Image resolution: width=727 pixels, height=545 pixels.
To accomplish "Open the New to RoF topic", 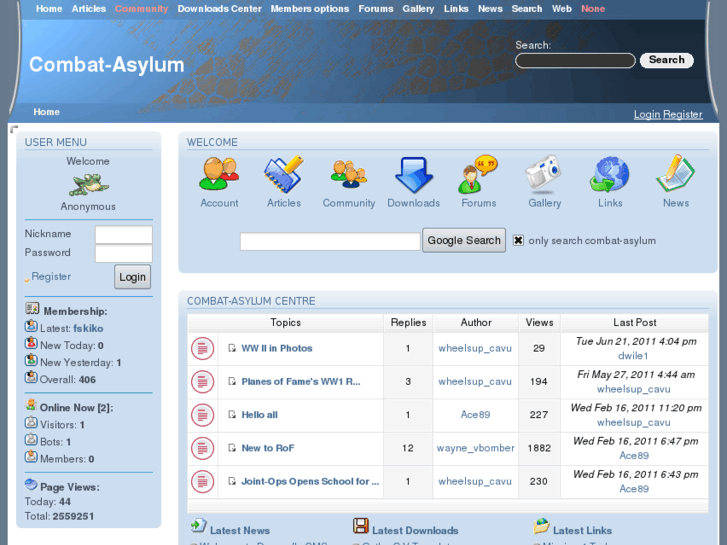I will pyautogui.click(x=268, y=448).
